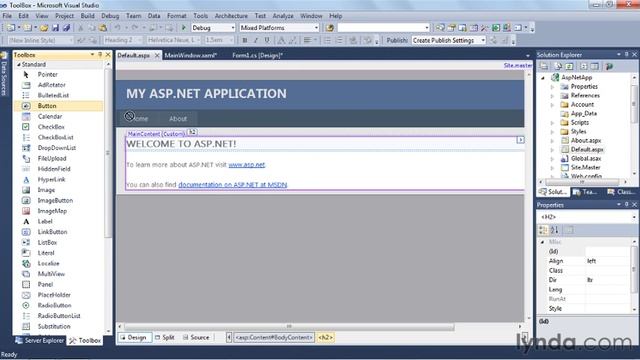The height and width of the screenshot is (360, 640).
Task: Open the Project menu
Action: [x=64, y=16]
